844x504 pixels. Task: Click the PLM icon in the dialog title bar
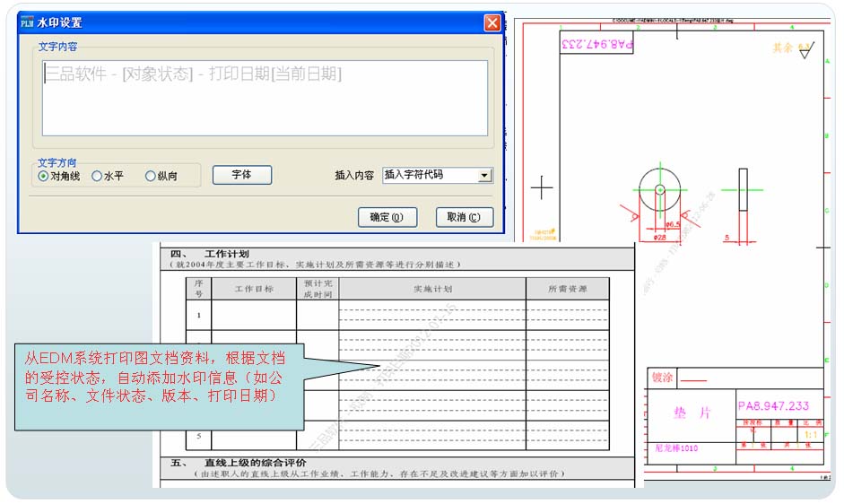(x=28, y=22)
